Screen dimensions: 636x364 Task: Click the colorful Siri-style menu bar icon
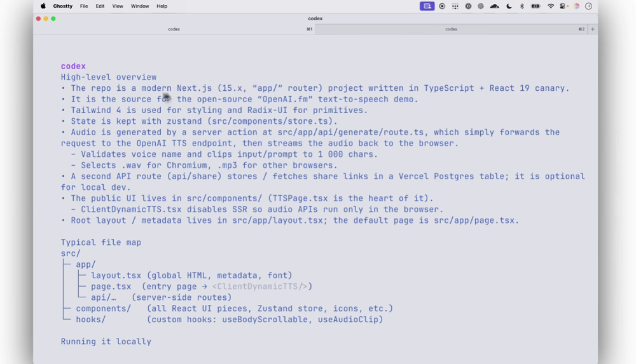[576, 6]
